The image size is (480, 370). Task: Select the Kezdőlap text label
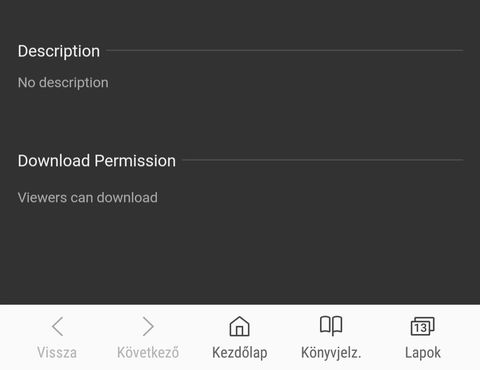240,353
